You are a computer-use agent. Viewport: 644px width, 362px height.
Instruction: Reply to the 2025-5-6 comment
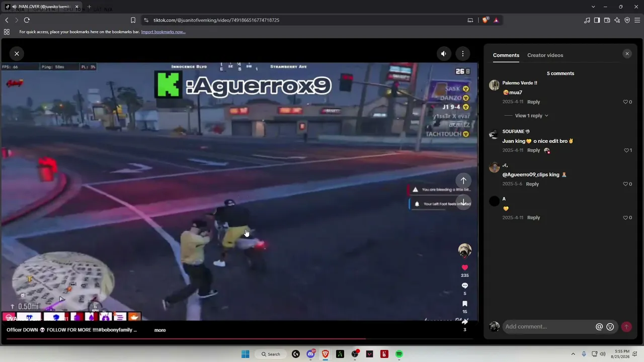point(532,184)
